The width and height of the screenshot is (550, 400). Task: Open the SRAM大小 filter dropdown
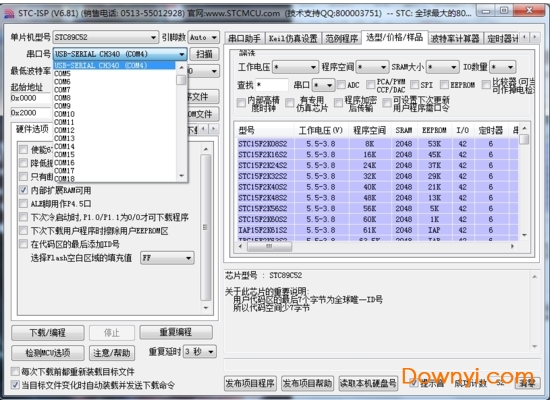coord(443,67)
